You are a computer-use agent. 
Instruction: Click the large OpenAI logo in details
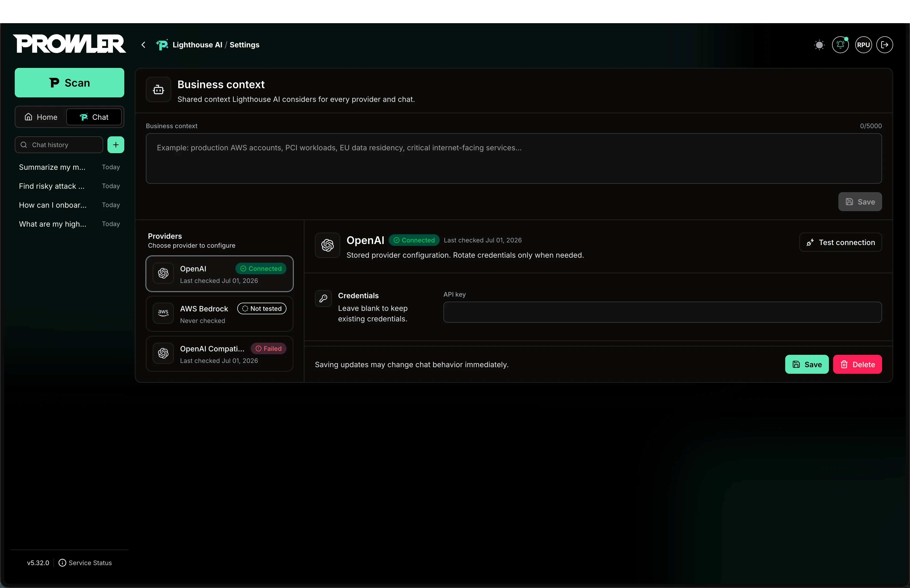[x=327, y=245]
